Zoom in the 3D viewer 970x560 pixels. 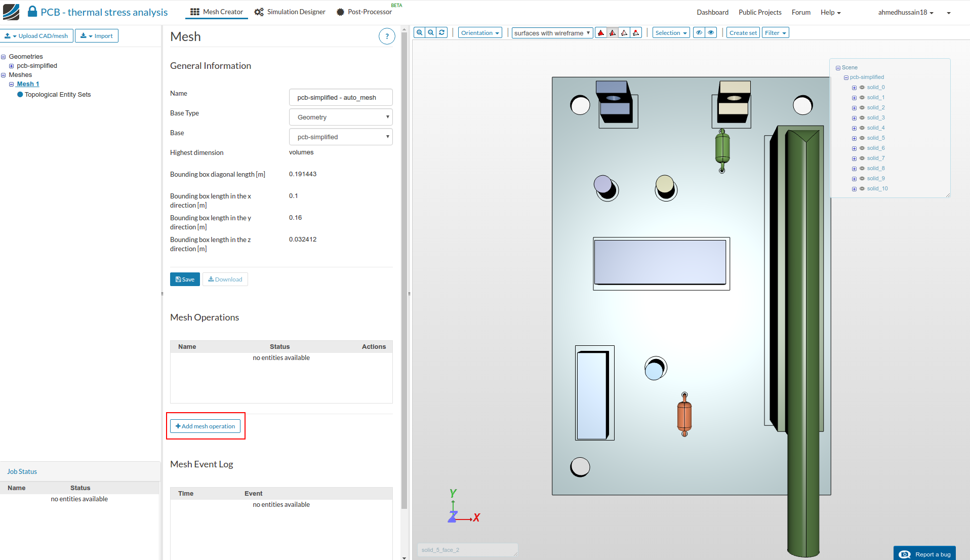click(420, 33)
